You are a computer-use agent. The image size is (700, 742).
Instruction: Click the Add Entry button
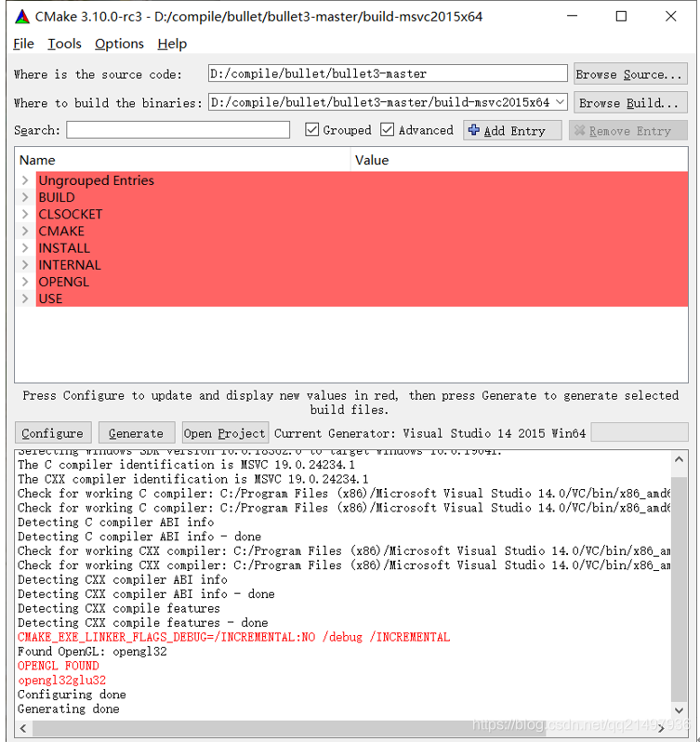(513, 130)
